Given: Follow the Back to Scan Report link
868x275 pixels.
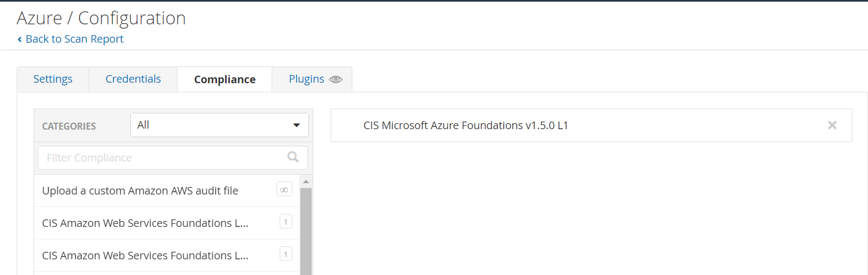Looking at the screenshot, I should tap(75, 39).
